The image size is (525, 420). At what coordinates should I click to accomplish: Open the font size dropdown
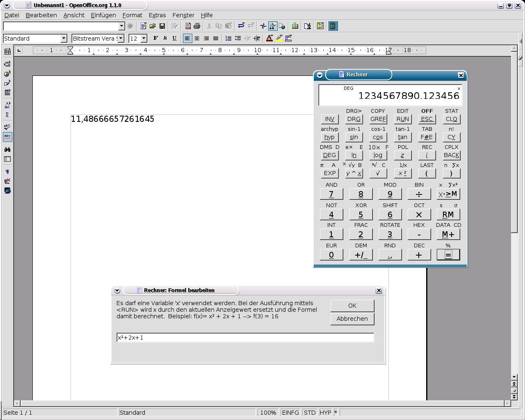pos(144,39)
